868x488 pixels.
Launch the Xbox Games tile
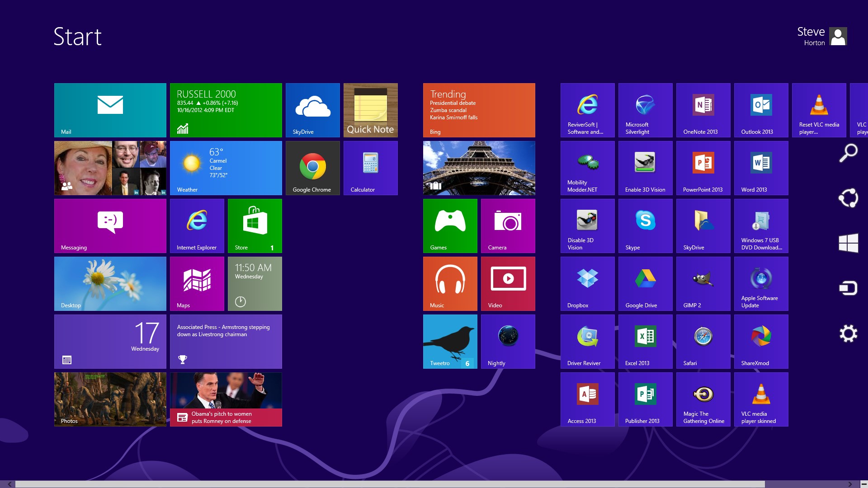coord(450,226)
